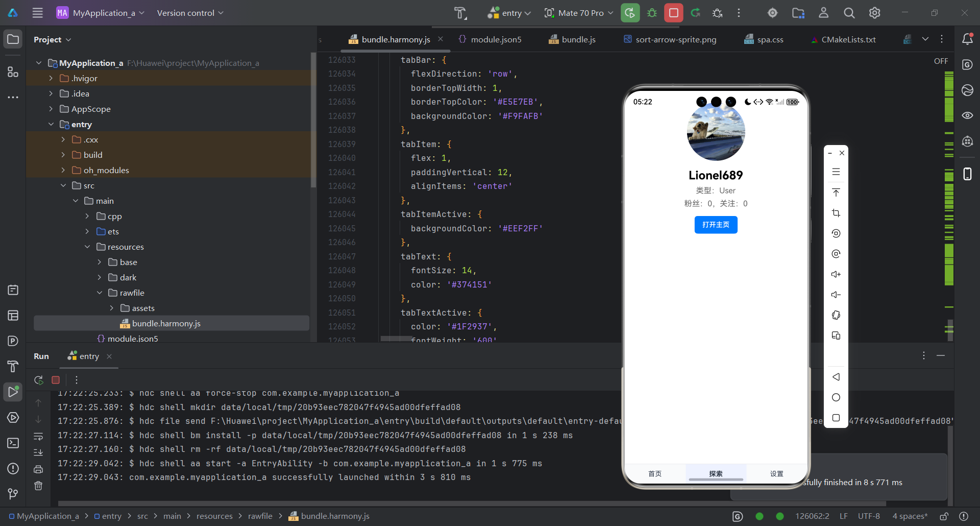Rotate the emulator display
This screenshot has height=526, width=980.
836,233
